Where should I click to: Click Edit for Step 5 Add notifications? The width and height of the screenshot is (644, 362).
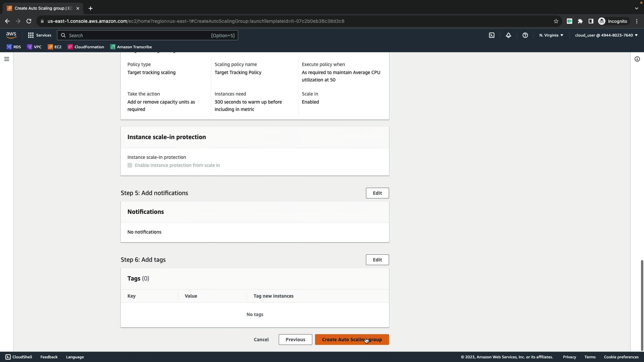click(377, 193)
